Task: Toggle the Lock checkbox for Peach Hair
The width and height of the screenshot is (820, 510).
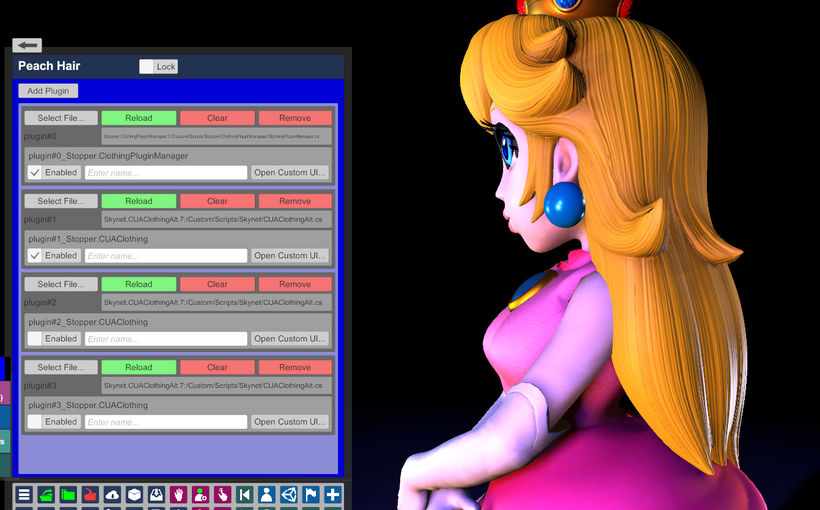Action: [158, 66]
